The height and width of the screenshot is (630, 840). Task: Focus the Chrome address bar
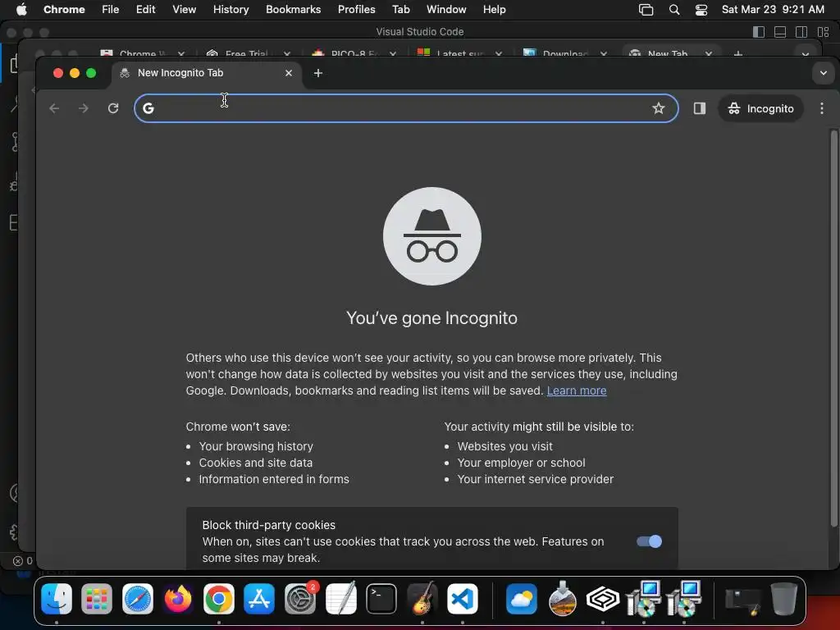coord(405,108)
